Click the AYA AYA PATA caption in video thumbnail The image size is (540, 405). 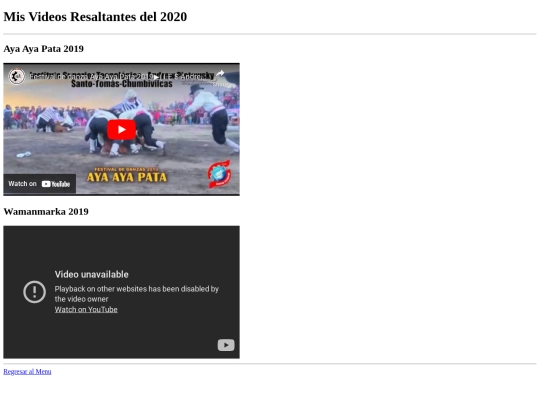127,177
